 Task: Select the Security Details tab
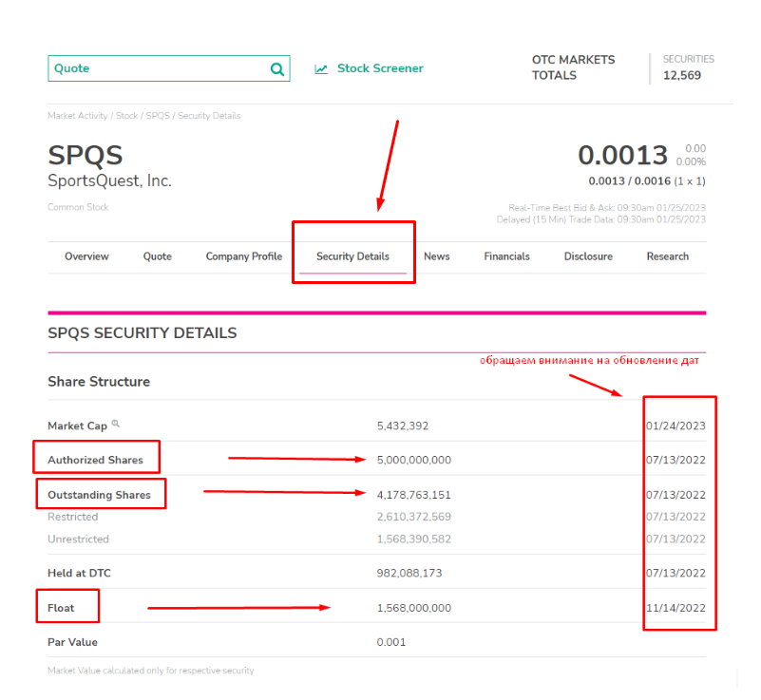(352, 256)
